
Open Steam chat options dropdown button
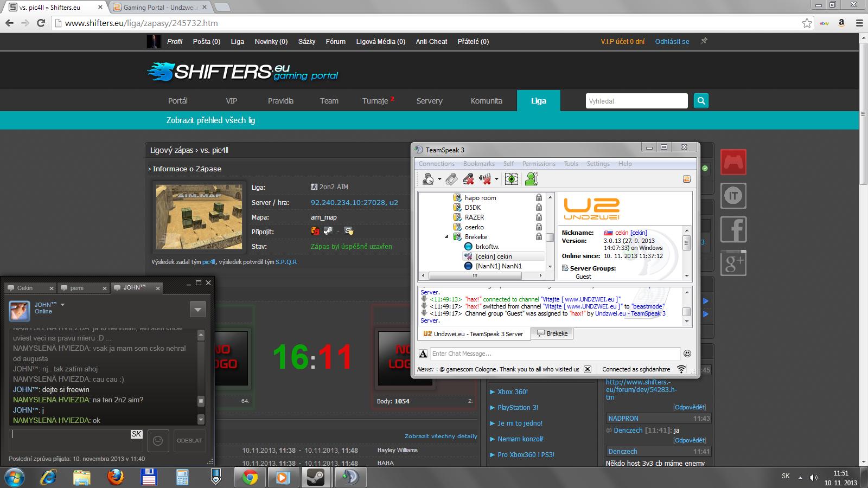pyautogui.click(x=197, y=310)
